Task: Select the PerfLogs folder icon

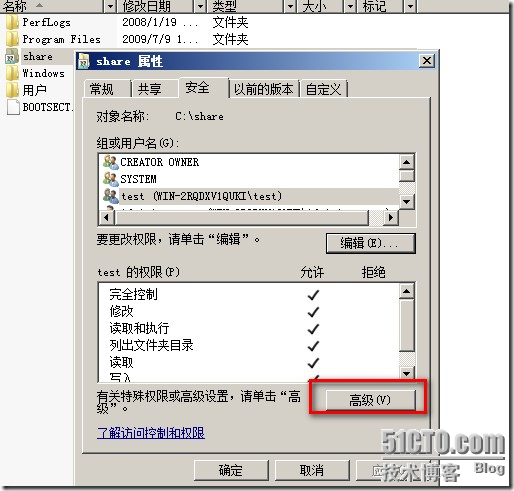Action: [12, 22]
